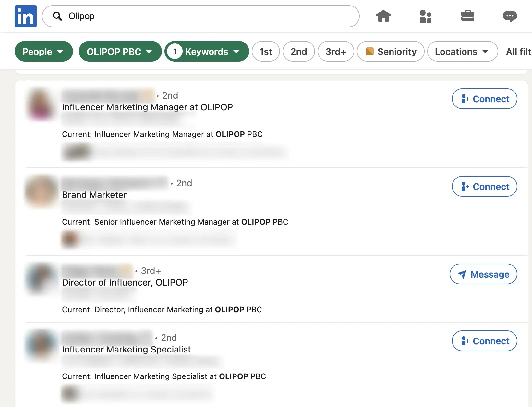Open Influencer Marketing Manager profile photo
532x407 pixels.
(41, 104)
